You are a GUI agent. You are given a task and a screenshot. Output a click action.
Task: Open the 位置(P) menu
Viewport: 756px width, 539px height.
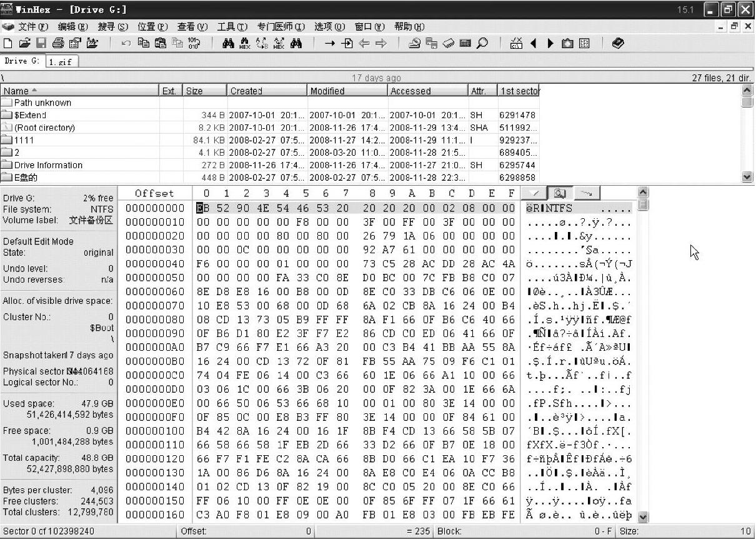(152, 27)
